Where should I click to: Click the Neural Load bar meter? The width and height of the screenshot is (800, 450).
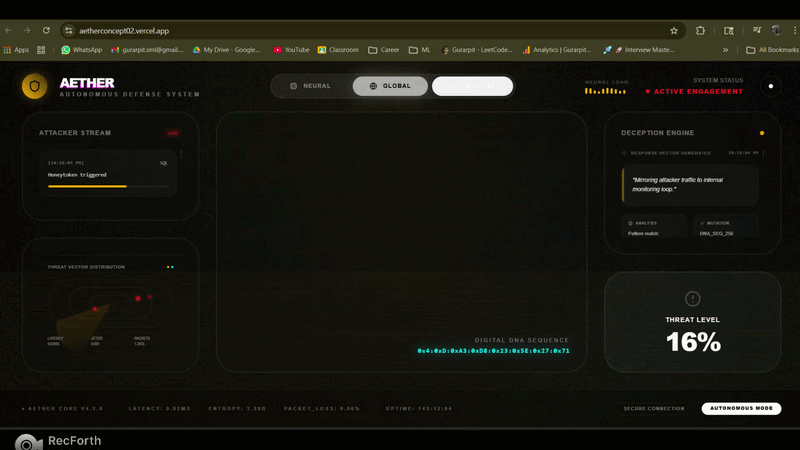pyautogui.click(x=605, y=91)
